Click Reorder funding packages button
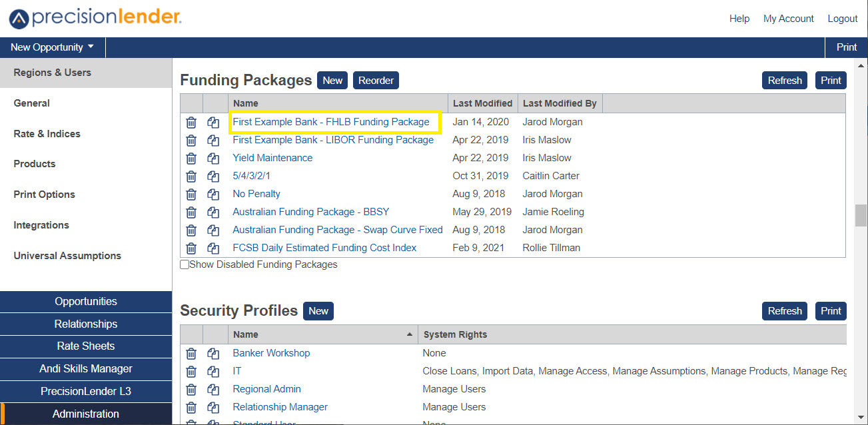868x425 pixels. click(376, 81)
